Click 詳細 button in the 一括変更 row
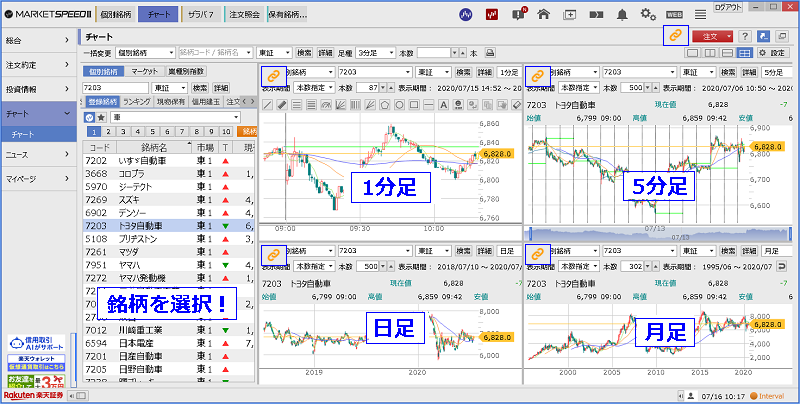Viewport: 800px width, 404px height. [x=325, y=53]
